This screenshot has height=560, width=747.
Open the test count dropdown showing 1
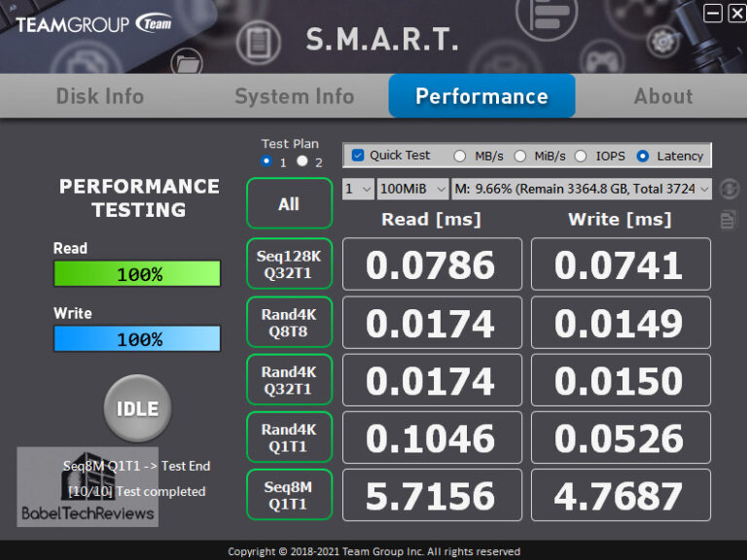pyautogui.click(x=358, y=189)
